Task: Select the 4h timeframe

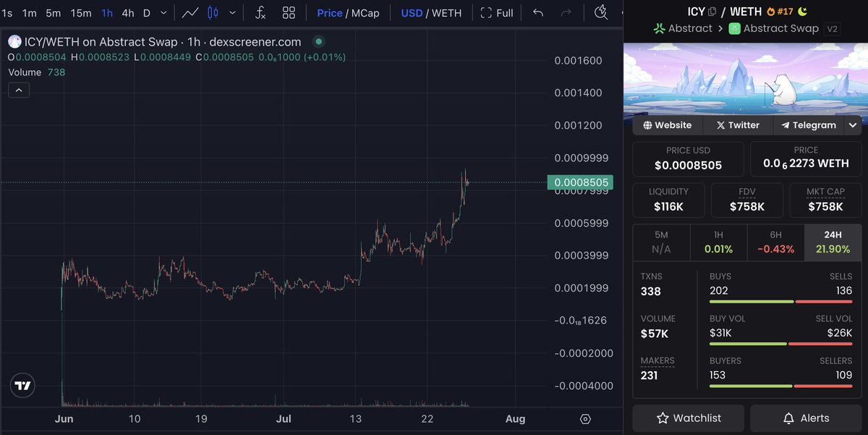Action: click(127, 13)
